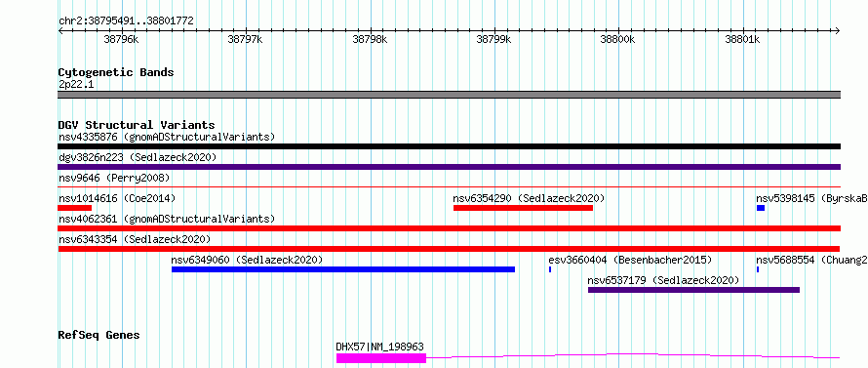Click the 2p22.1 gray cytogenetic band

coord(449,95)
